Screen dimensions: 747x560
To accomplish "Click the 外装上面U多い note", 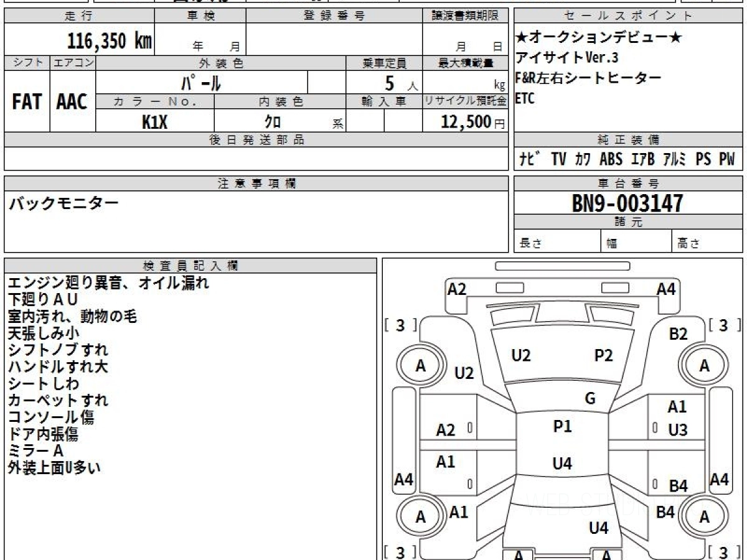I will pos(55,467).
